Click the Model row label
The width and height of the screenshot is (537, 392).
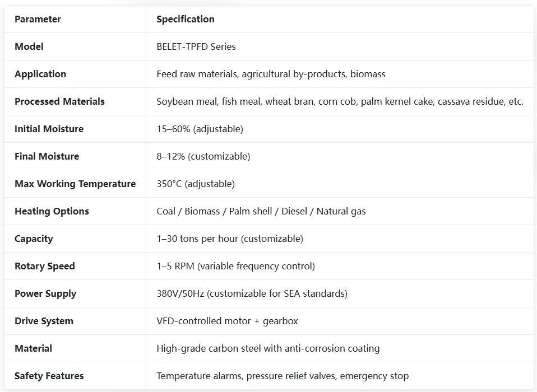[29, 46]
